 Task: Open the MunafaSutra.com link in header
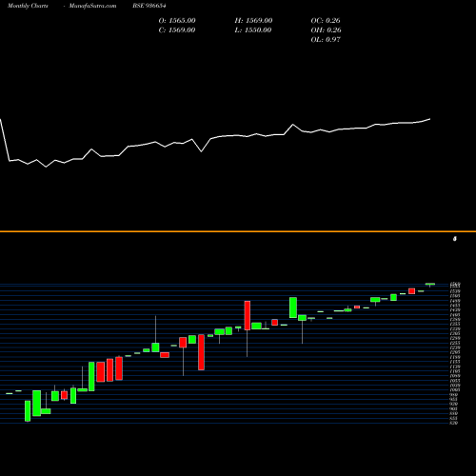coord(92,6)
